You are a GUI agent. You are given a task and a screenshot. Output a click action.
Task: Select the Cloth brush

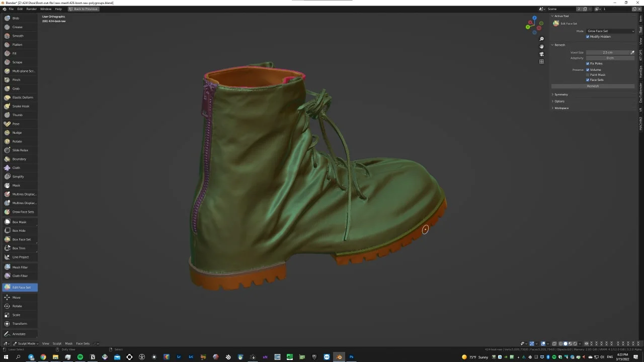click(x=20, y=168)
